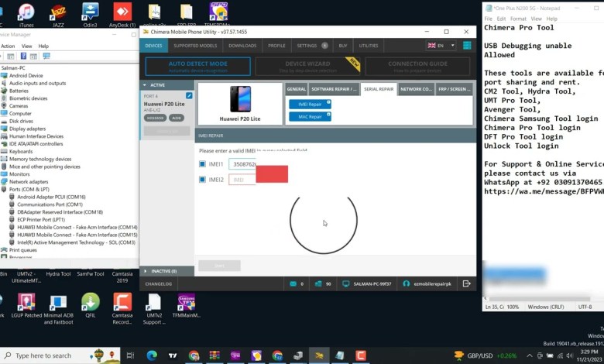Click the HISI1650 badge under Huawei P20 Lite
The height and width of the screenshot is (364, 604).
[x=155, y=118]
